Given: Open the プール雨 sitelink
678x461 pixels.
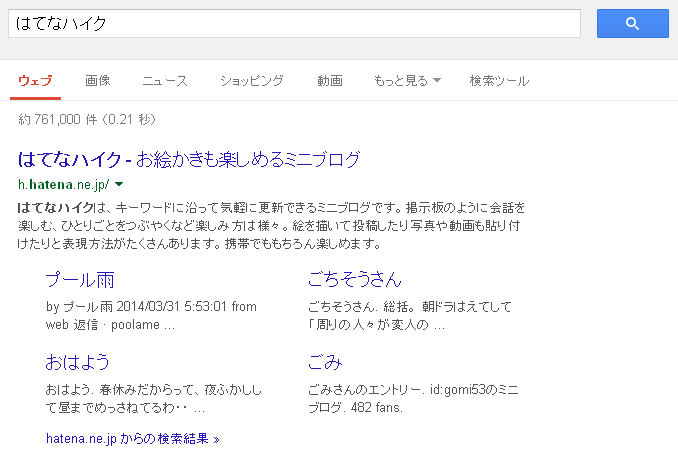Looking at the screenshot, I should (x=80, y=280).
